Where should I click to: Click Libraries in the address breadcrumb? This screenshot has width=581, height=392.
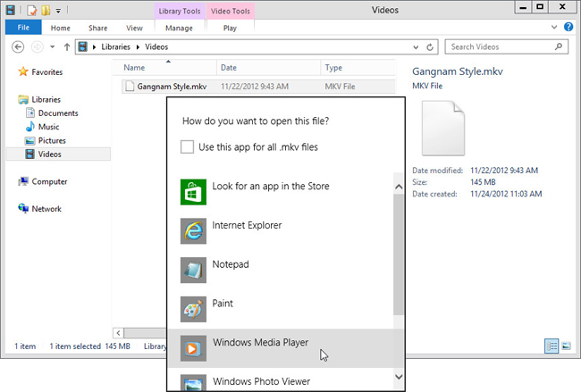pos(115,47)
